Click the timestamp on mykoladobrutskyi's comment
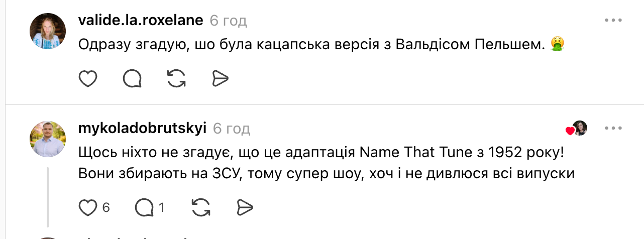The height and width of the screenshot is (239, 644). tap(232, 129)
